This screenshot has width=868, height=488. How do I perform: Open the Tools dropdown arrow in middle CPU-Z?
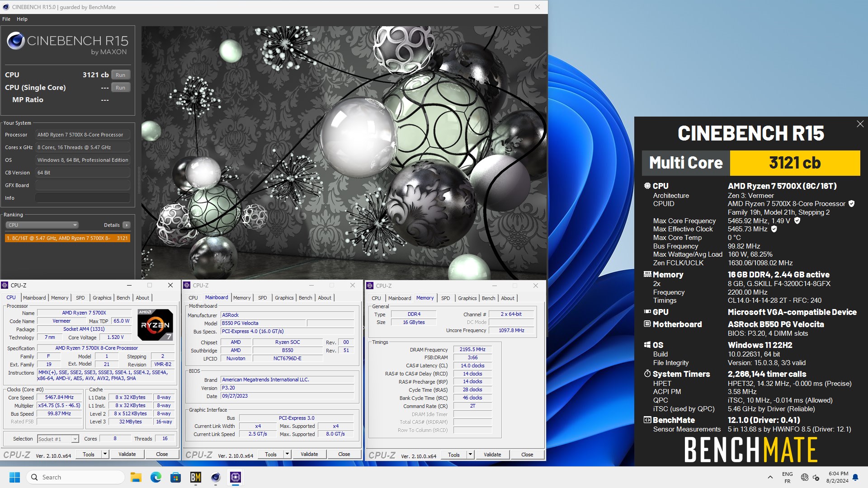coord(287,454)
